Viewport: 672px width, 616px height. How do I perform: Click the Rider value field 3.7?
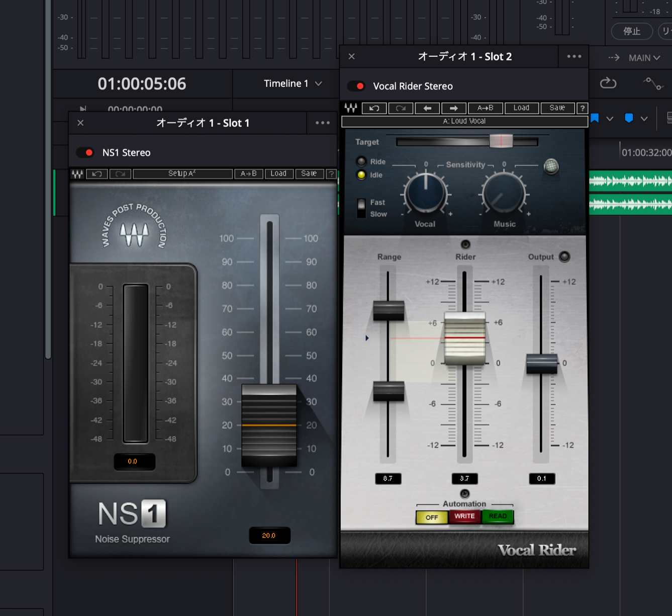tap(464, 479)
